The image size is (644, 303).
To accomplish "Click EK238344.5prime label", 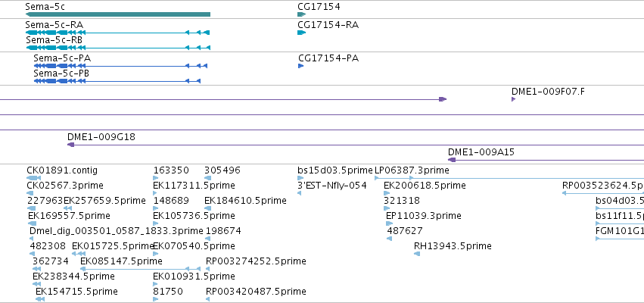I will click(73, 276).
